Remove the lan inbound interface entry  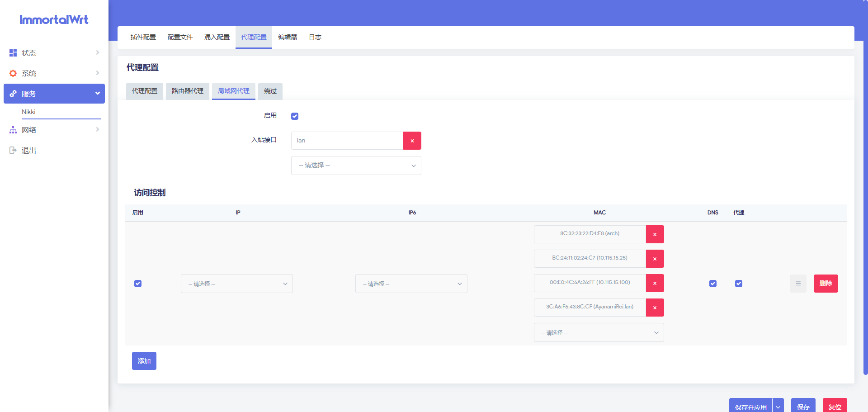tap(412, 141)
